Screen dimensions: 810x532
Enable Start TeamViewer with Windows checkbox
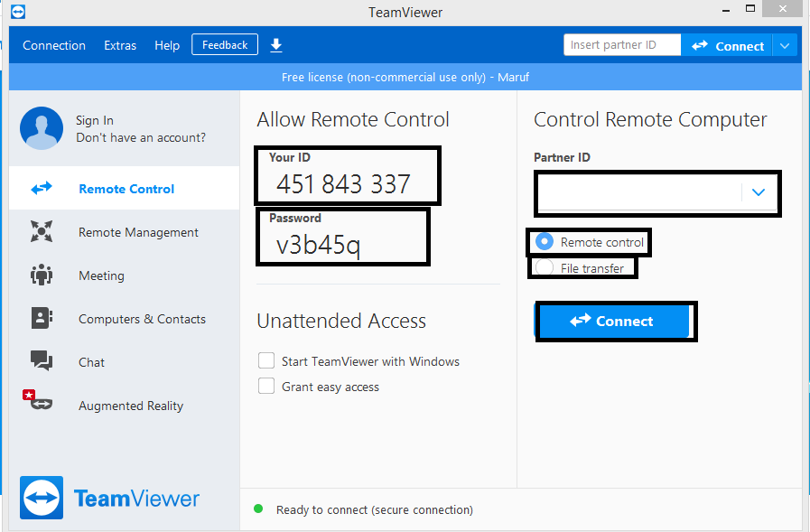coord(266,360)
